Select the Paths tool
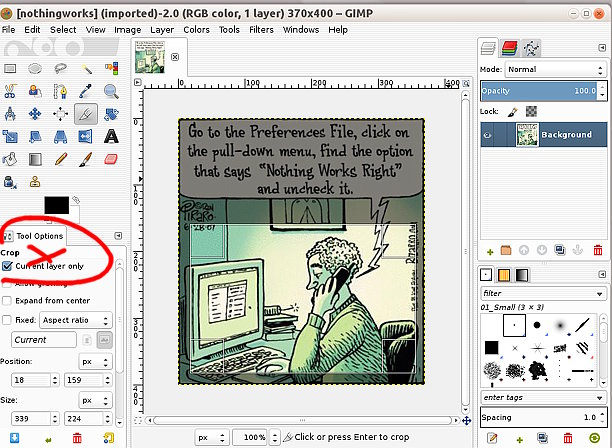612x448 pixels. [60, 91]
